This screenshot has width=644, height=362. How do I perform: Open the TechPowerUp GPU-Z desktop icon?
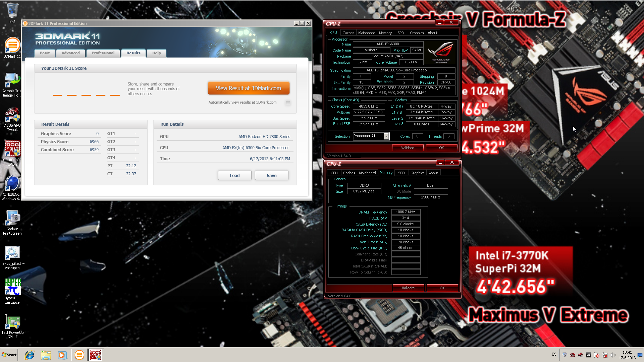click(x=12, y=326)
